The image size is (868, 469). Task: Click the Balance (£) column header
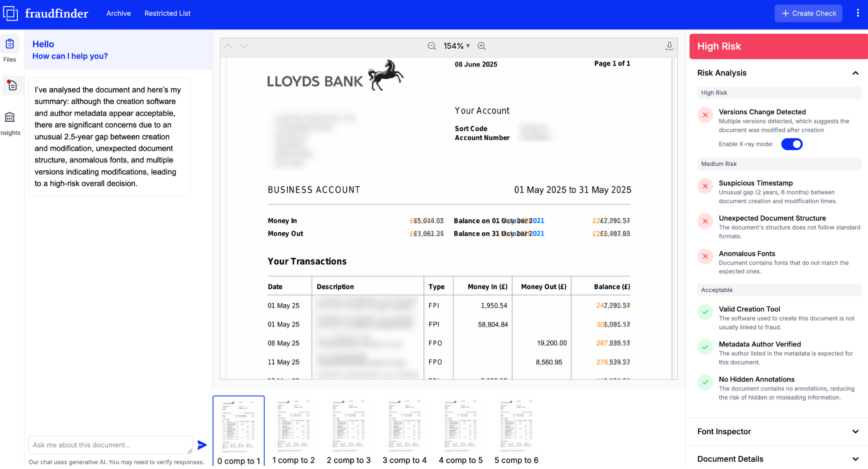click(x=612, y=287)
